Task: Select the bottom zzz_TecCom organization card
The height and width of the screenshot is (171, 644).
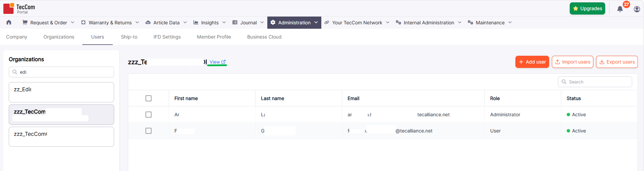Action: [x=61, y=137]
